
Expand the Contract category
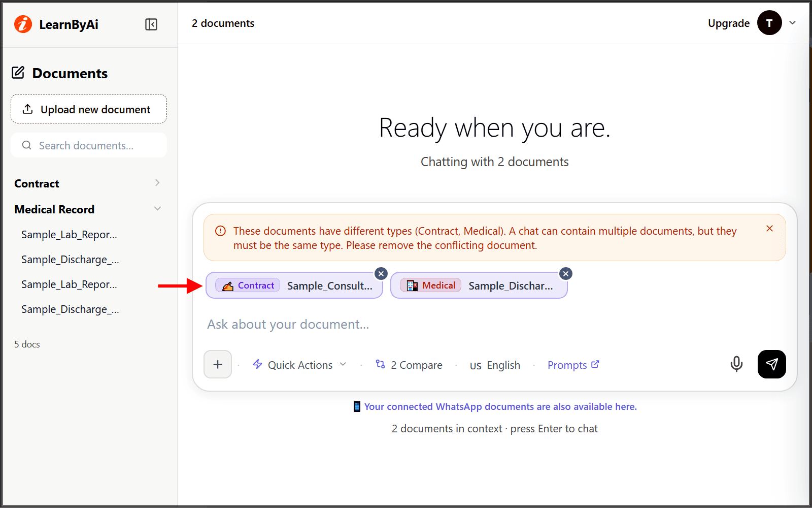pyautogui.click(x=87, y=183)
